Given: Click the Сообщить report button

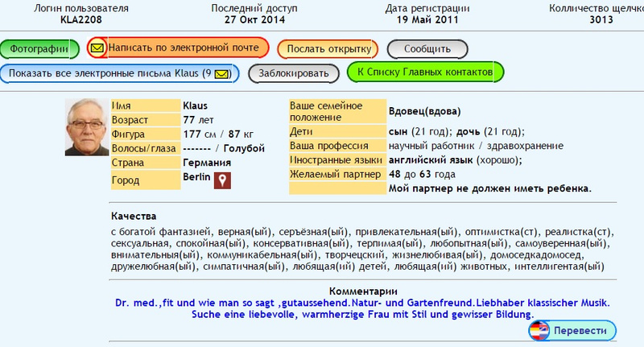Looking at the screenshot, I should pos(427,49).
